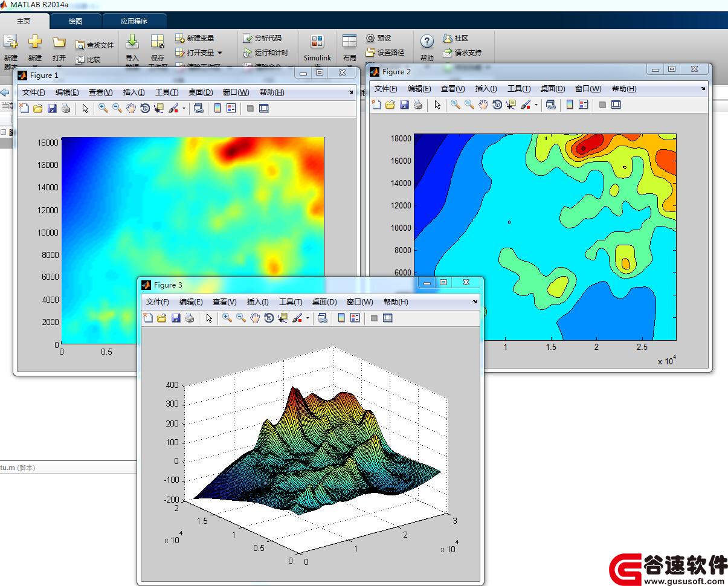
Task: Dock Figure 3 using the corner arrow
Action: 475,301
